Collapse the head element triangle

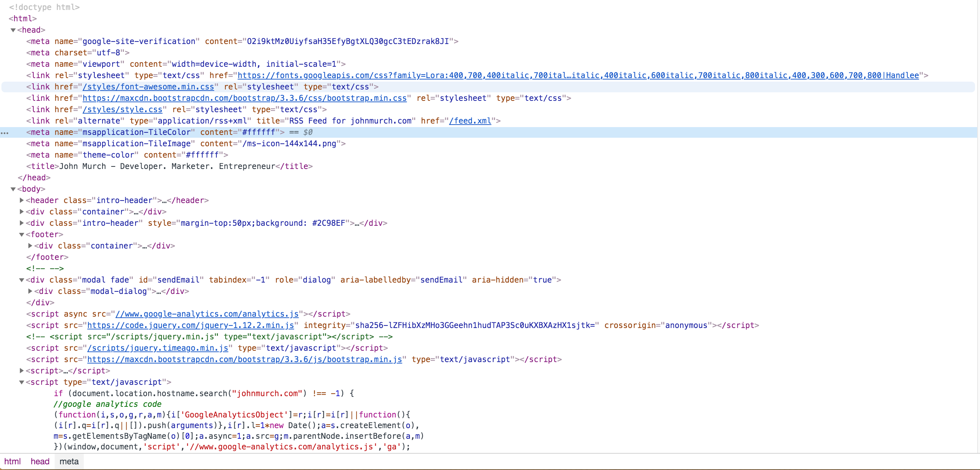click(x=13, y=30)
